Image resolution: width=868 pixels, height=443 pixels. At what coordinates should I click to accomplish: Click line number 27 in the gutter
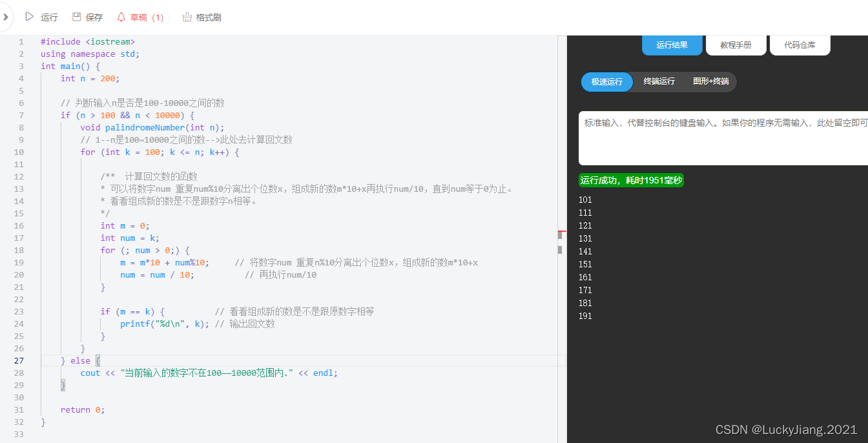[x=19, y=360]
